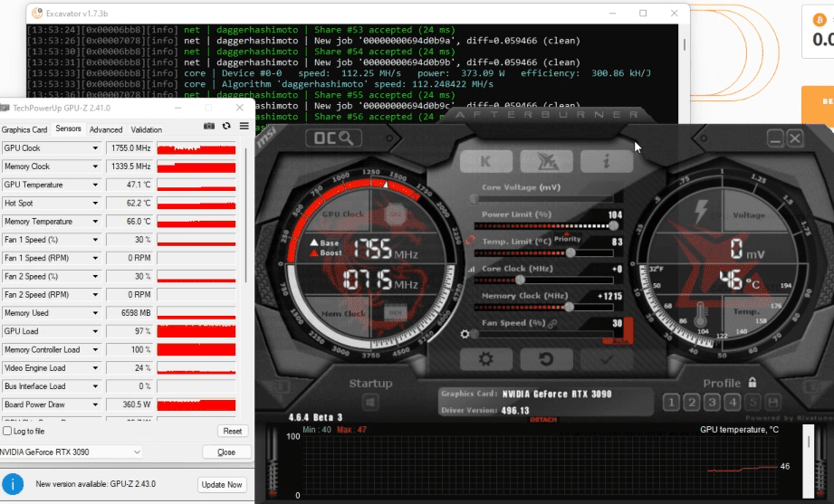Viewport: 834px width, 504px height.
Task: Click Board Power Draw value 360.5 W
Action: [130, 404]
